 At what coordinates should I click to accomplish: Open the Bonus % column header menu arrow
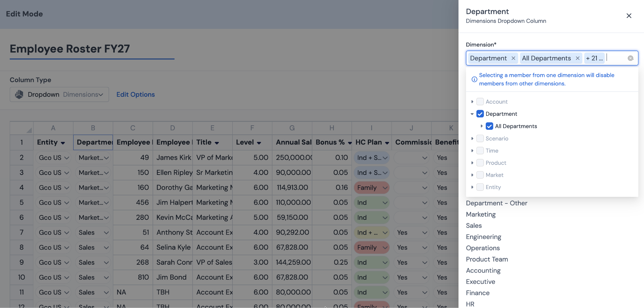(350, 143)
